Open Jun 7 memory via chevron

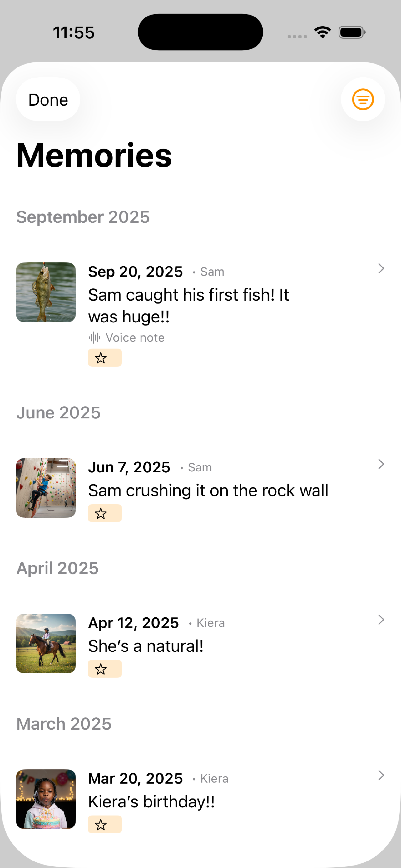coord(381,464)
